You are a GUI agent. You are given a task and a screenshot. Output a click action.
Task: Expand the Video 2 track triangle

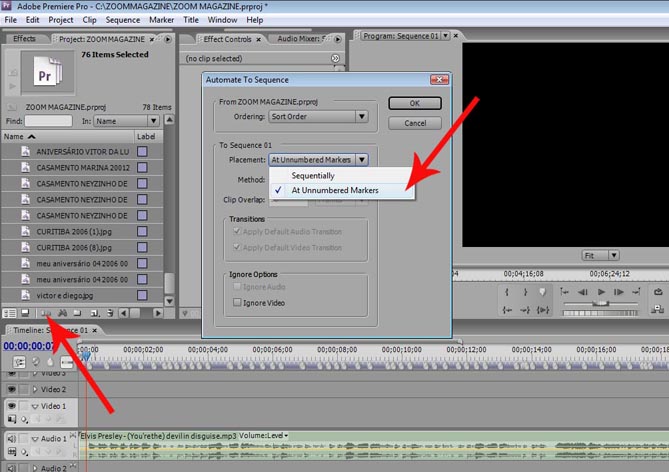point(33,389)
